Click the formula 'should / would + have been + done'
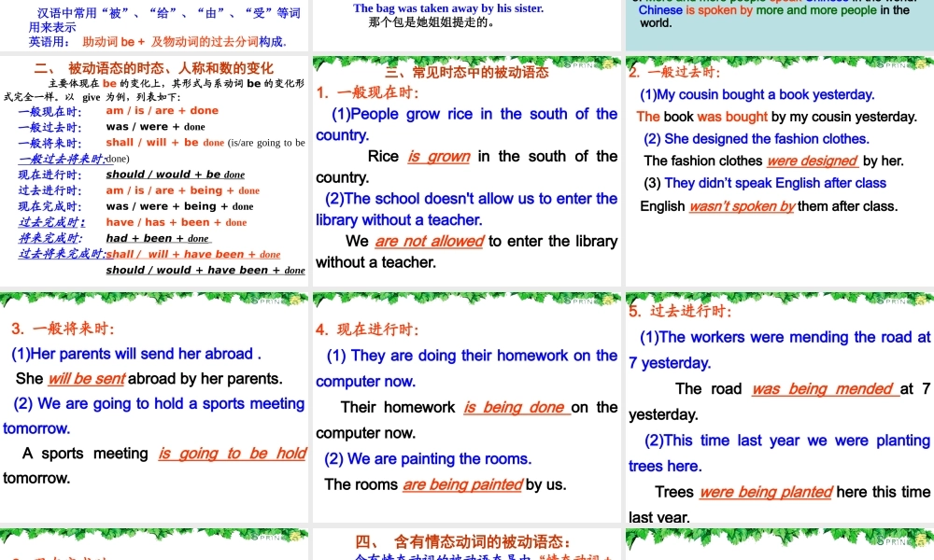Screen dimensions: 934x560 click(205, 270)
